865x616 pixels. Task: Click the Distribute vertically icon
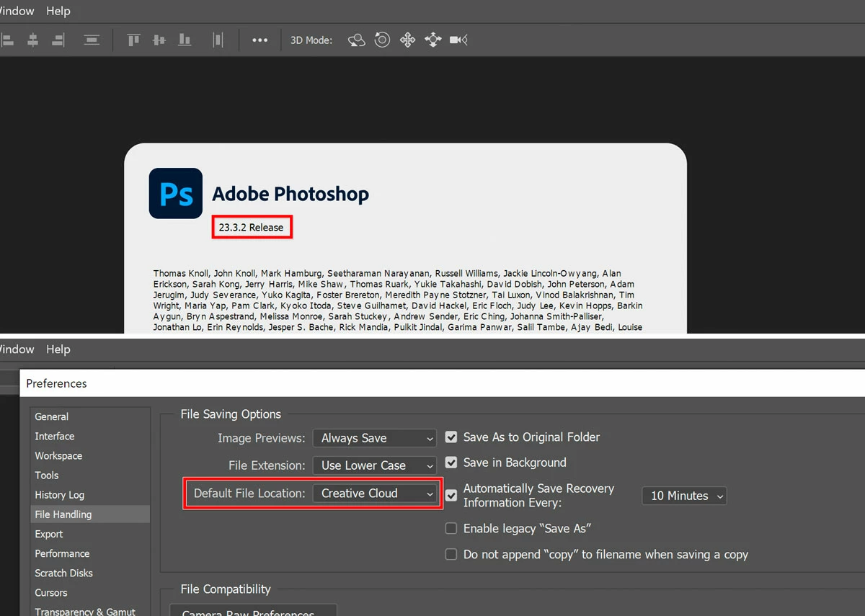92,40
